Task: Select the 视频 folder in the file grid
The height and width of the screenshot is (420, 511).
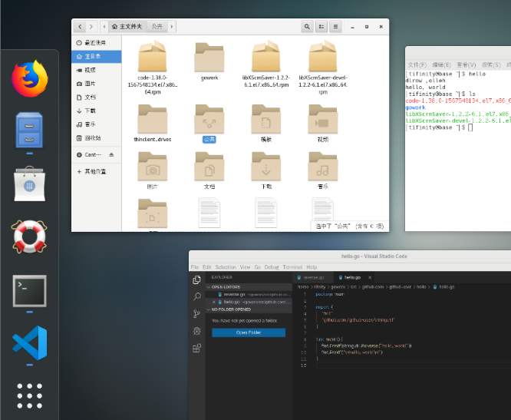Action: 323,119
